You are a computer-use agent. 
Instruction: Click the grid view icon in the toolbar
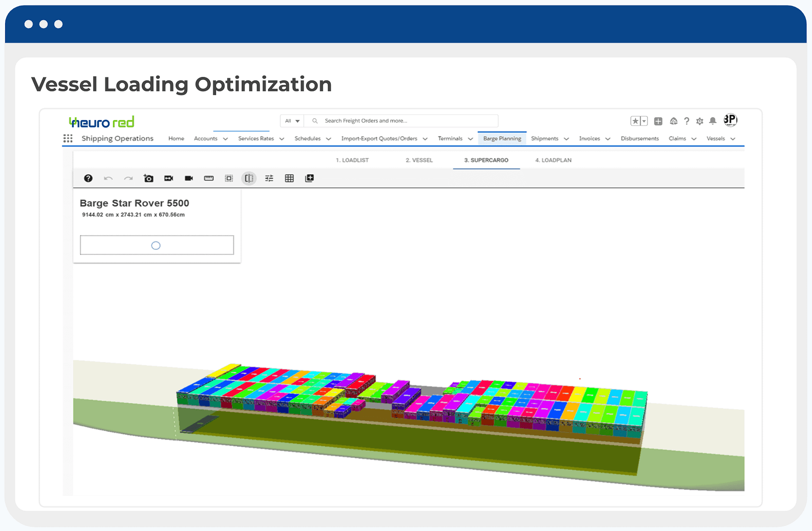289,178
